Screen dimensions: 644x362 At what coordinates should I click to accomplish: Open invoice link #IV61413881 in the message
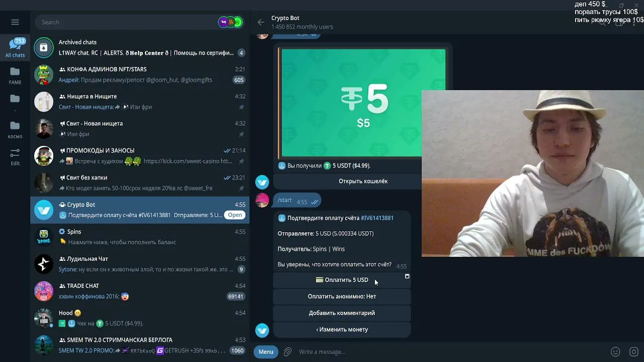click(377, 218)
